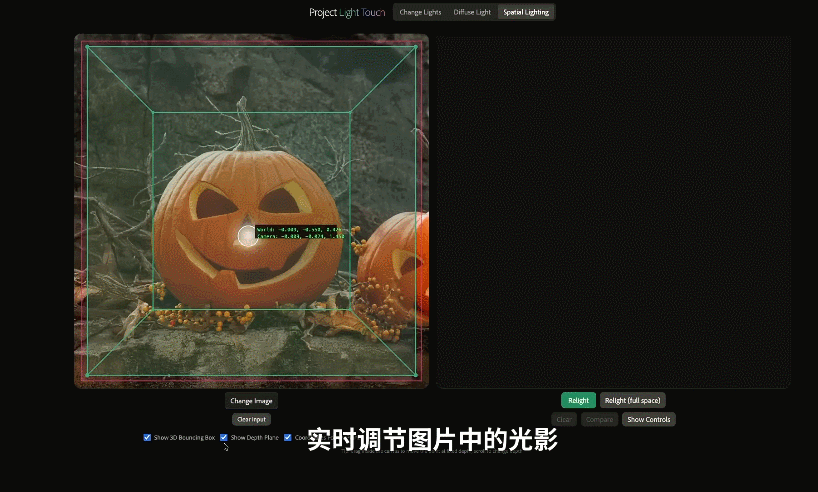The image size is (818, 492).
Task: Click the green world coordinates label
Action: (299, 229)
